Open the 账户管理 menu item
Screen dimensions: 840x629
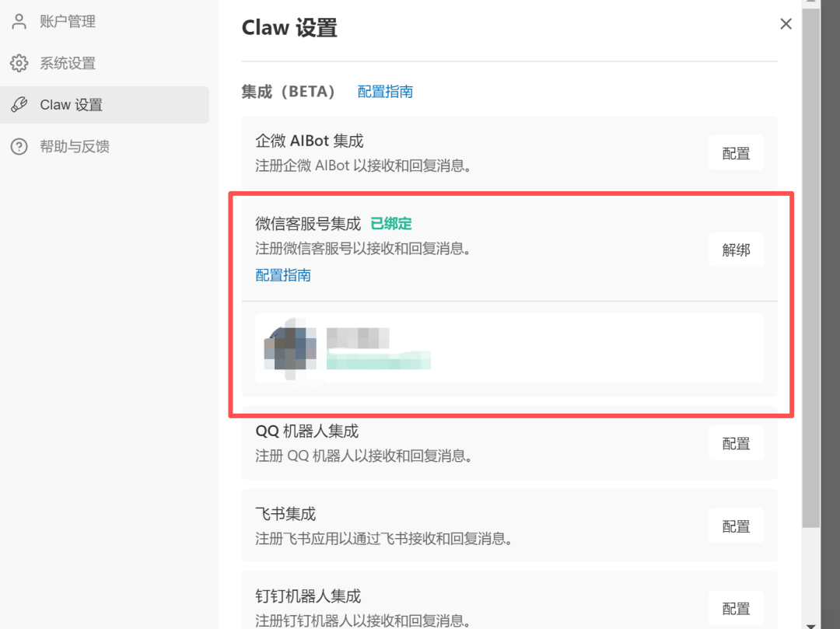68,22
